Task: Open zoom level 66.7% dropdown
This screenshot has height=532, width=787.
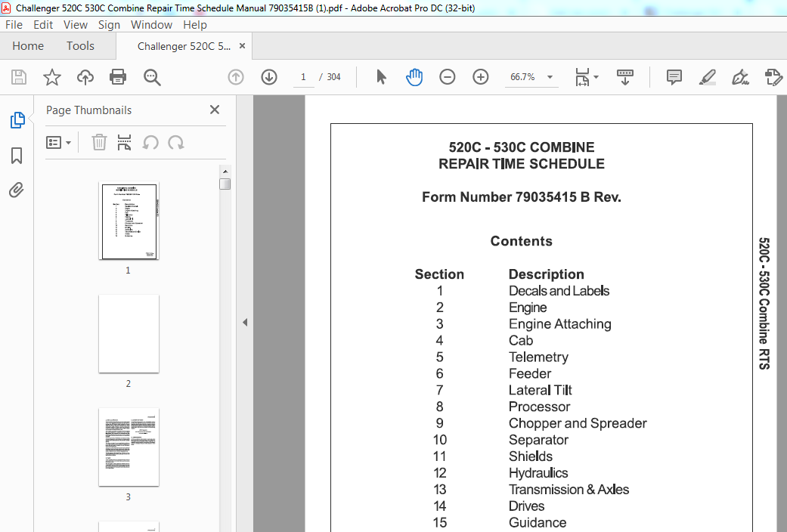Action: (x=550, y=77)
